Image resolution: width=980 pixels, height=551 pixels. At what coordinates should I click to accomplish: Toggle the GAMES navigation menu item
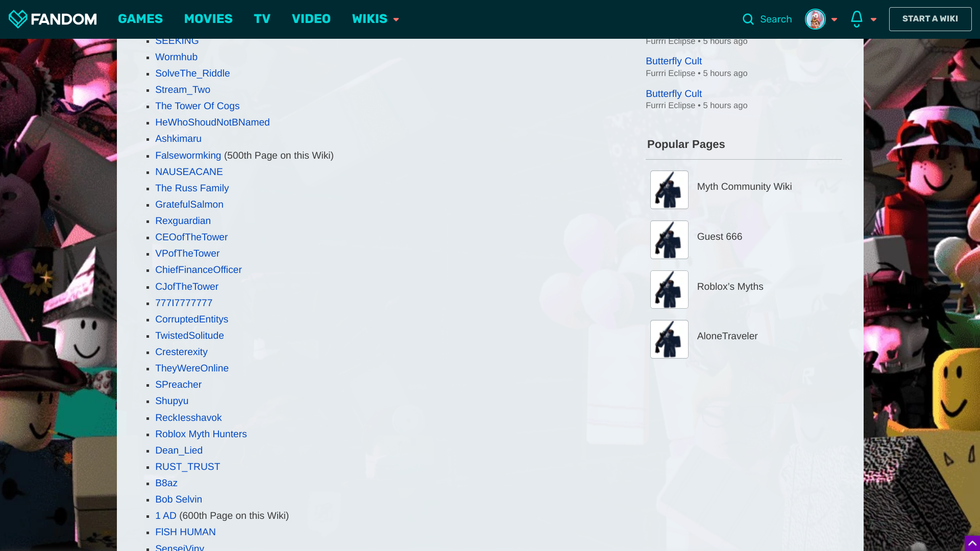141,19
